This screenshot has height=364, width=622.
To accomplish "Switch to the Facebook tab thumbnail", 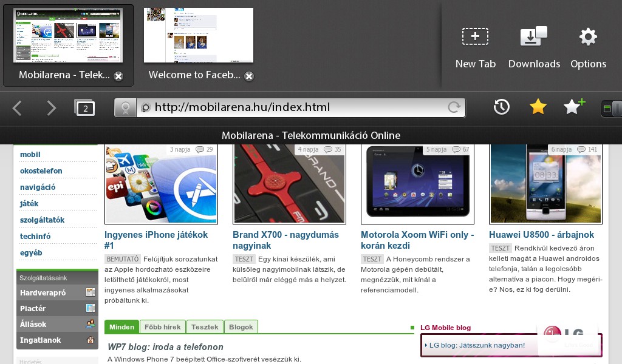I will click(x=199, y=35).
